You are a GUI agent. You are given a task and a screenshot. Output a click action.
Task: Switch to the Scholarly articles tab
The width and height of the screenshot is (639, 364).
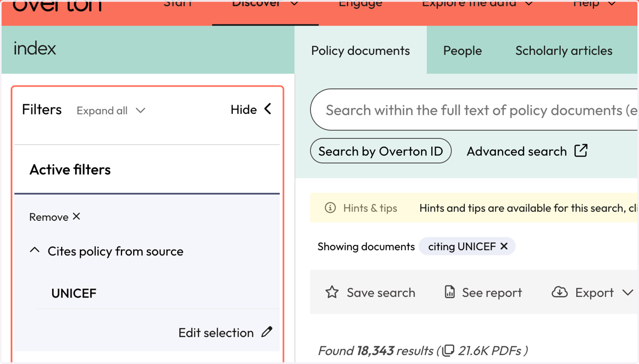[563, 51]
